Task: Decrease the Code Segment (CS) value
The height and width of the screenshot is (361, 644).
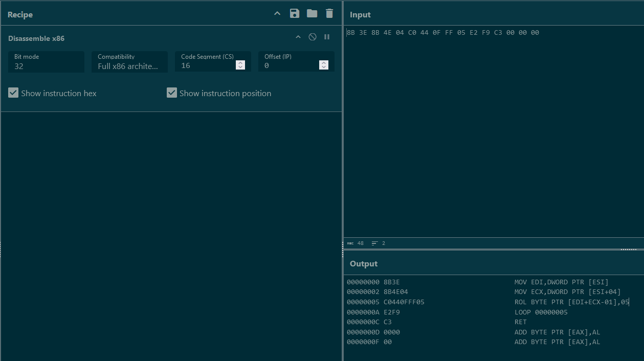Action: tap(240, 67)
